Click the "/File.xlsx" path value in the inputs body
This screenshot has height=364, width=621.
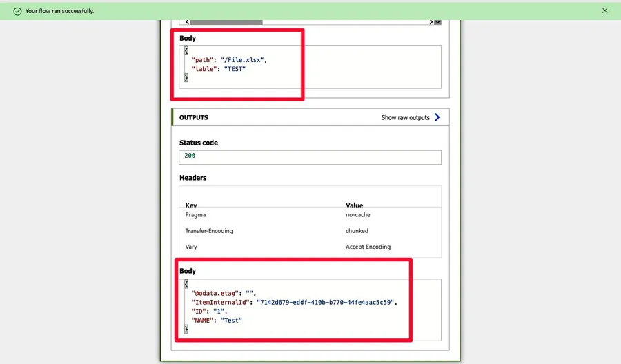242,60
